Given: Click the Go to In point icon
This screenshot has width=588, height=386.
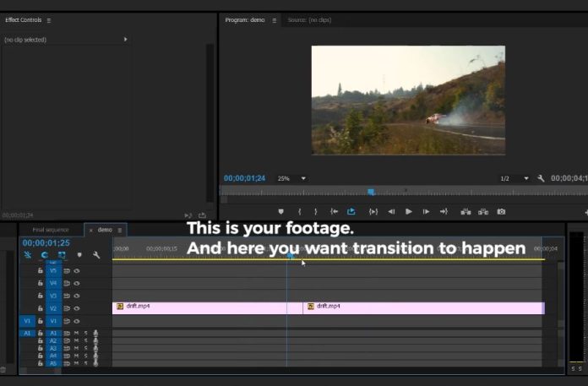Looking at the screenshot, I should pyautogui.click(x=335, y=212).
